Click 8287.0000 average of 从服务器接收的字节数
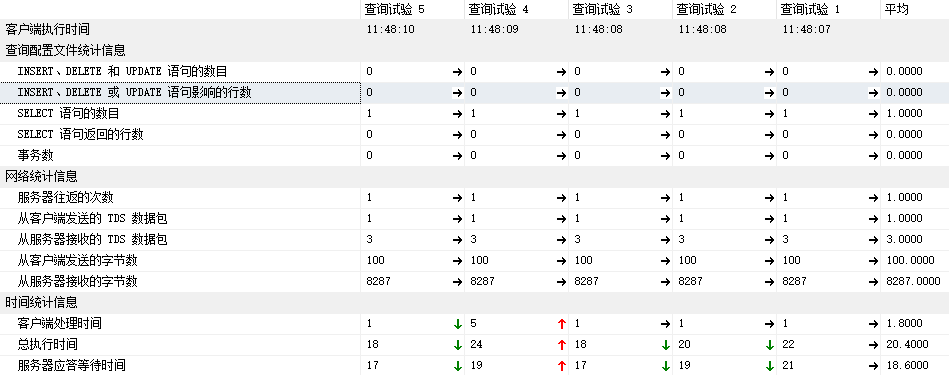The height and width of the screenshot is (375, 949). (x=913, y=281)
